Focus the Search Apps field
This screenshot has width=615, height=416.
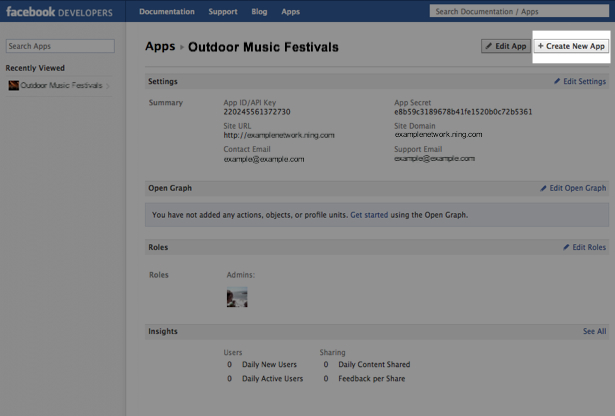click(60, 46)
